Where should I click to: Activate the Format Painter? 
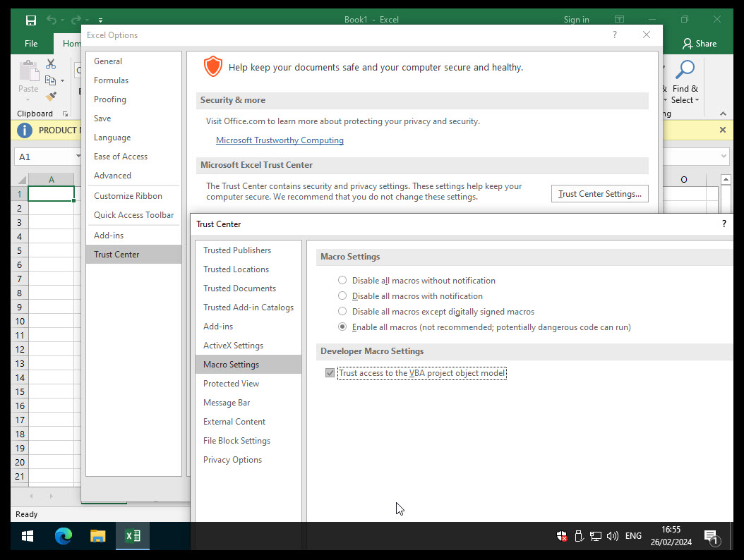(x=50, y=96)
